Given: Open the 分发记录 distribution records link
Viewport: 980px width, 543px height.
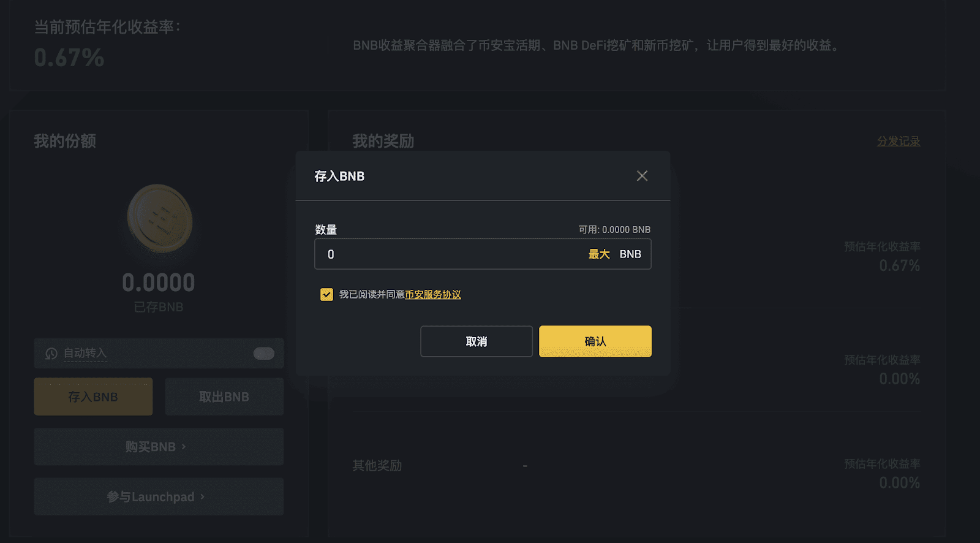Looking at the screenshot, I should [x=899, y=142].
